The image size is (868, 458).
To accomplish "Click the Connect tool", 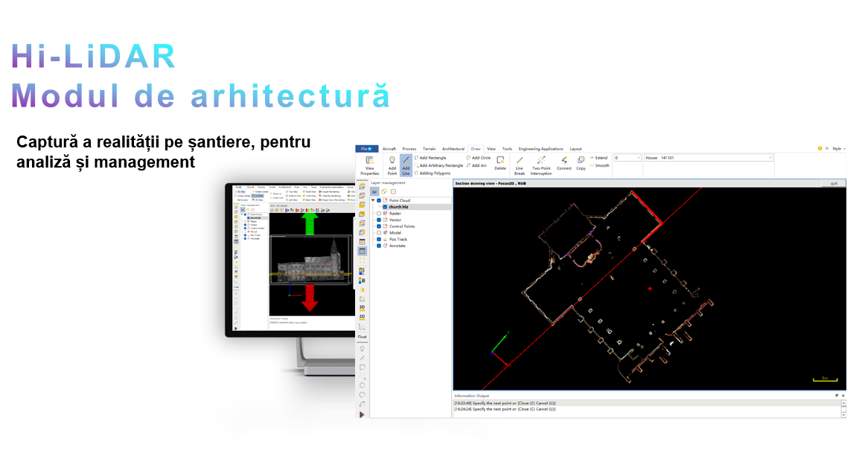I will [564, 163].
